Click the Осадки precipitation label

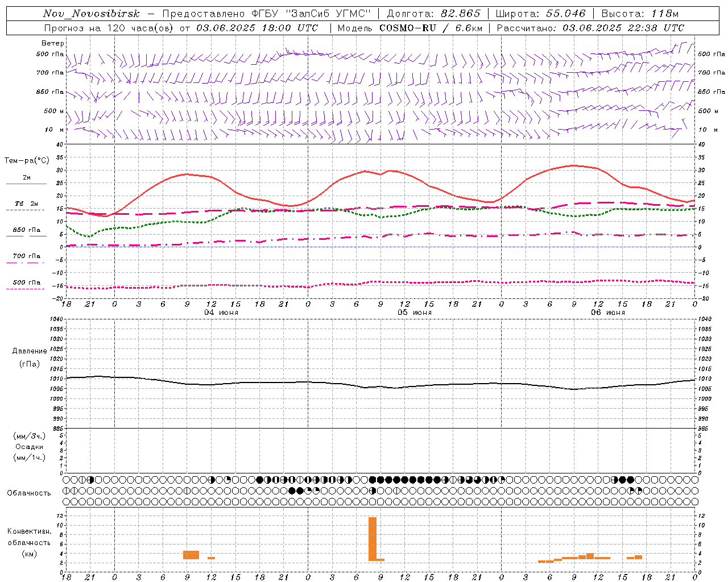click(30, 447)
